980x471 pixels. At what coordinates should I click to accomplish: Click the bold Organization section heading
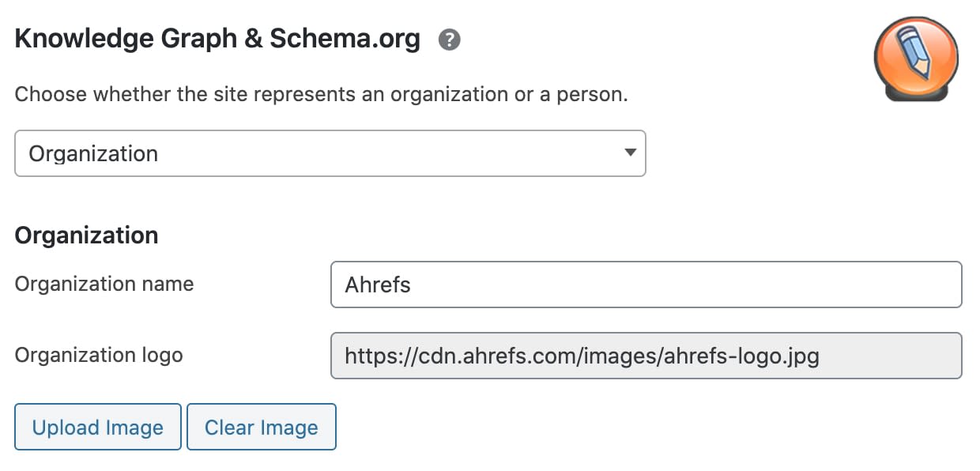point(86,236)
